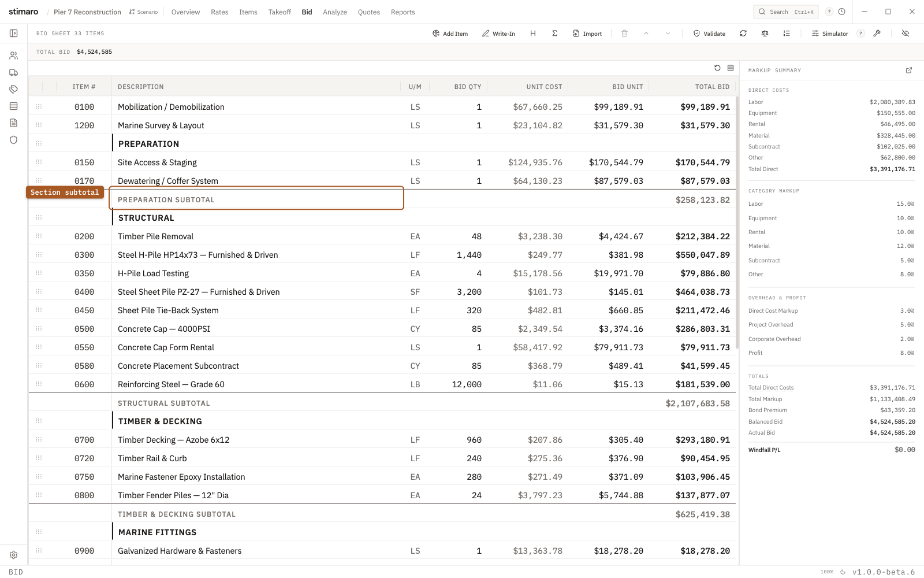
Task: Switch to the Takeoff tab
Action: click(x=280, y=12)
